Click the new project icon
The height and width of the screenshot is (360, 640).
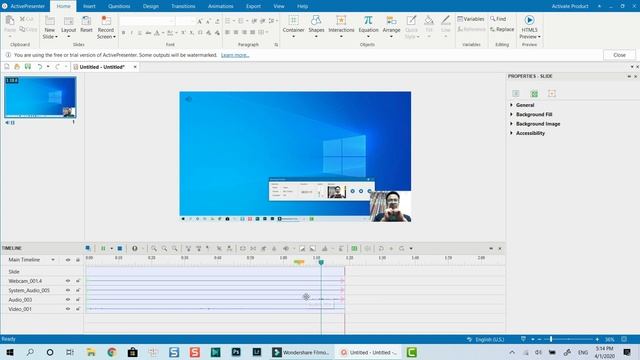pyautogui.click(x=7, y=67)
